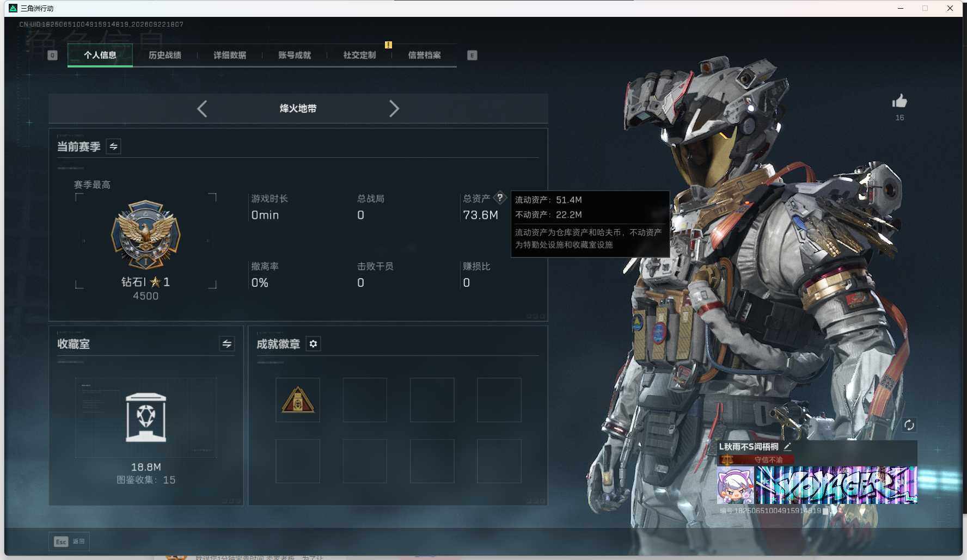Click the 三角洲行动 app icon in title bar
This screenshot has width=967, height=560.
(x=13, y=8)
